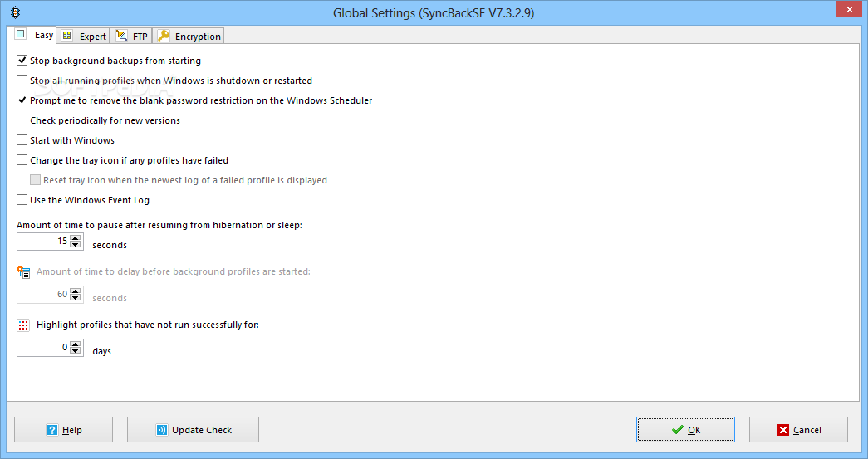This screenshot has height=459, width=868.
Task: Click the green checkmark on OK
Action: click(x=678, y=430)
